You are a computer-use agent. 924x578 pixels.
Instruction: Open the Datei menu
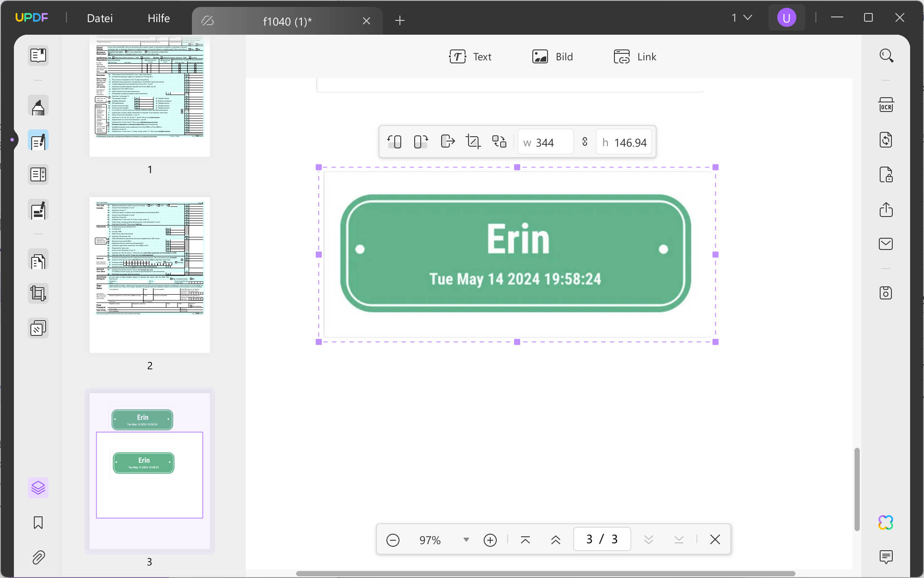(100, 18)
